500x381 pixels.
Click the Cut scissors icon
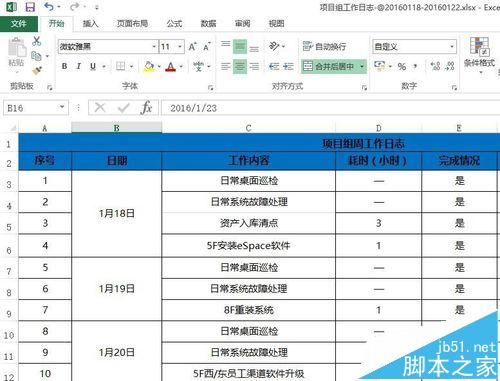[37, 41]
